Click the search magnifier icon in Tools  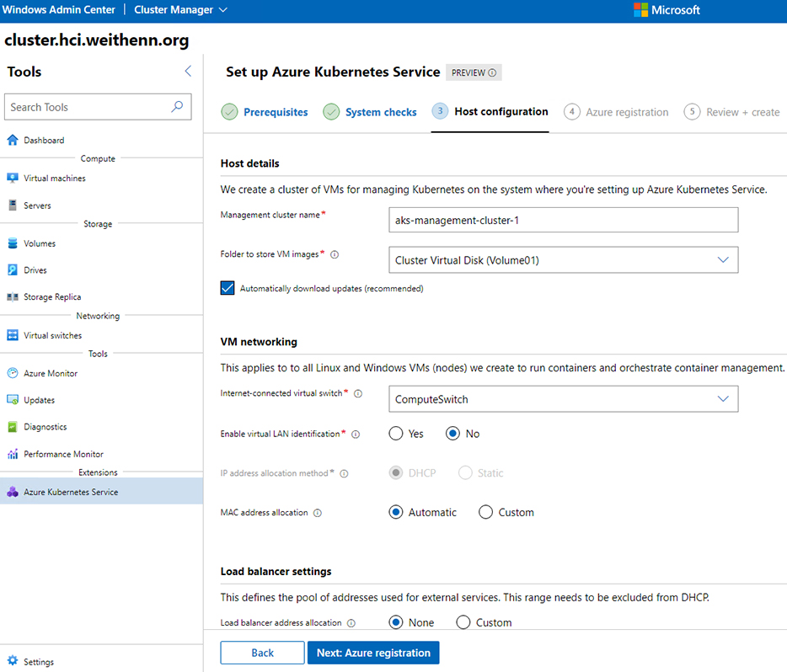coord(177,106)
